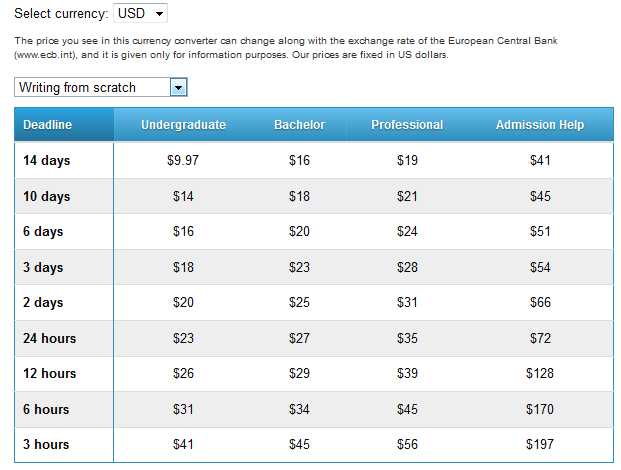Click the Undergraduate price for 6 hours
The image size is (621, 470).
coord(183,409)
